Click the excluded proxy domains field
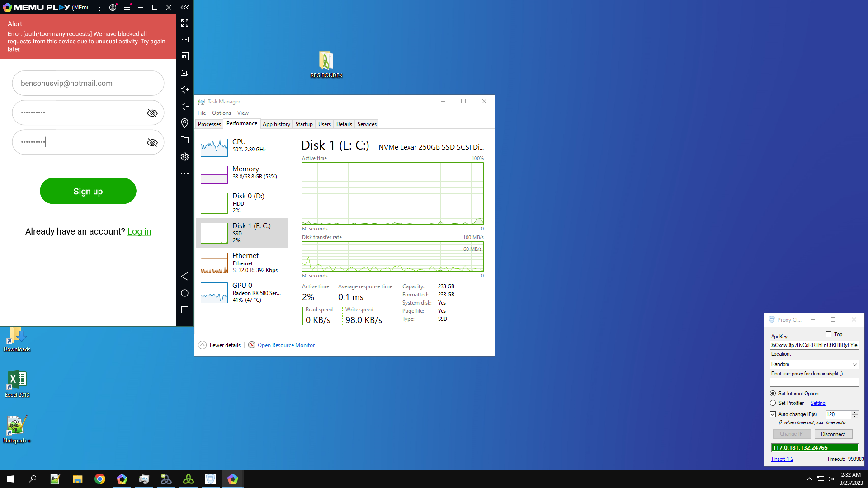868x488 pixels. [814, 382]
